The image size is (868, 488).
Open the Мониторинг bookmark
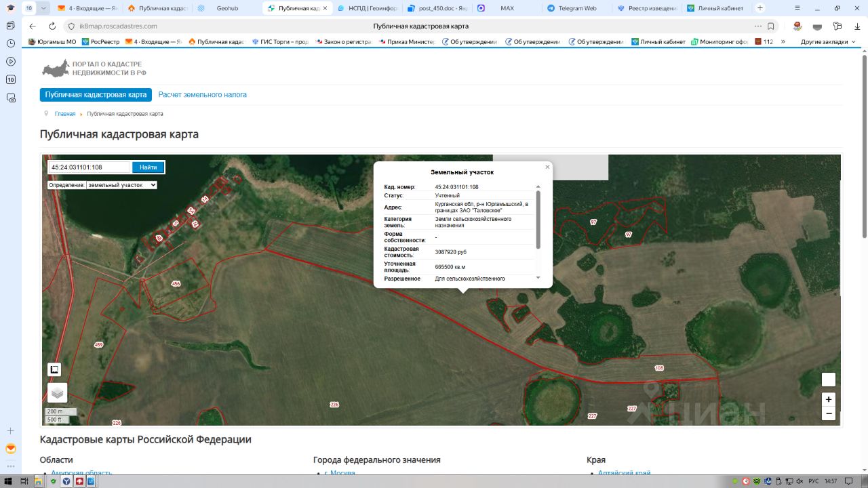(x=719, y=41)
